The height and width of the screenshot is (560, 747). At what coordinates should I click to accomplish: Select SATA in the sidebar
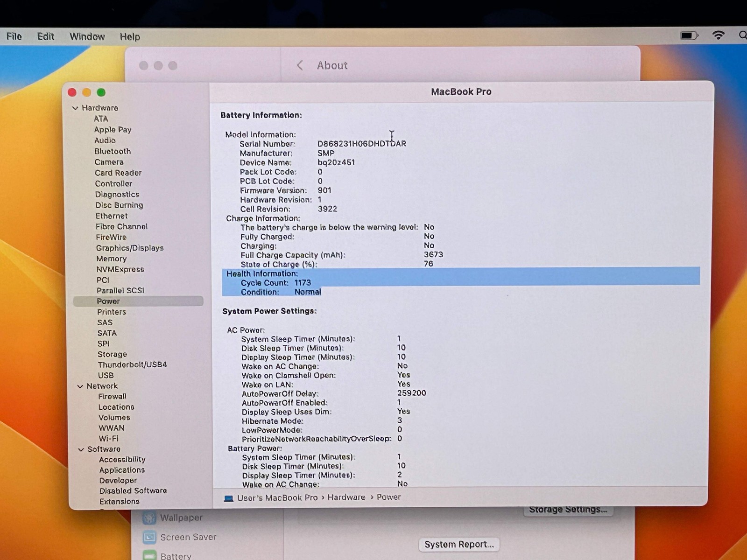[107, 333]
